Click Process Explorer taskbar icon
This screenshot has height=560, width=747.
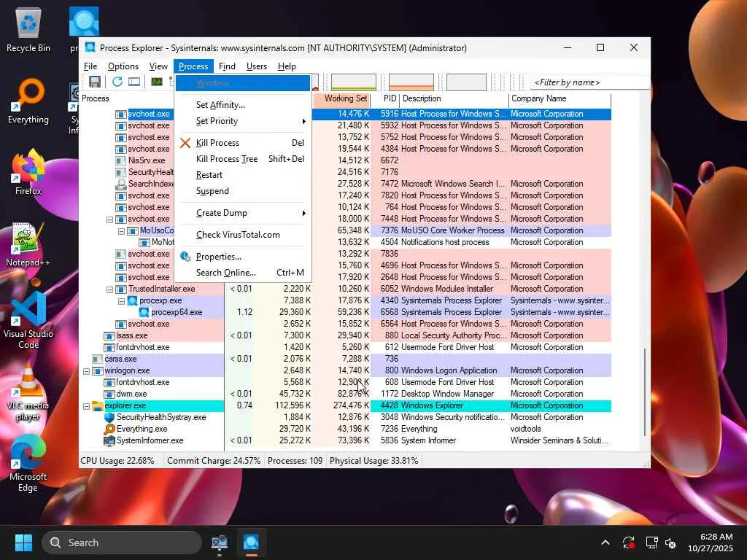(x=251, y=542)
